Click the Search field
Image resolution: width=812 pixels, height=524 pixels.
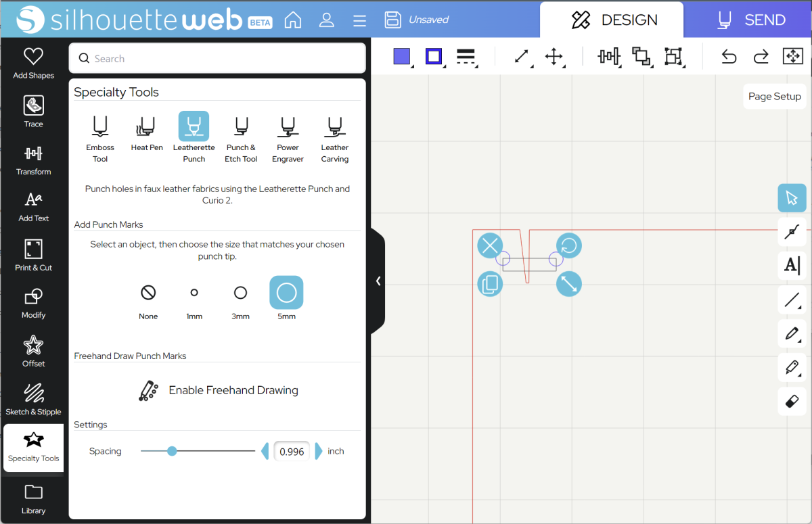(218, 58)
